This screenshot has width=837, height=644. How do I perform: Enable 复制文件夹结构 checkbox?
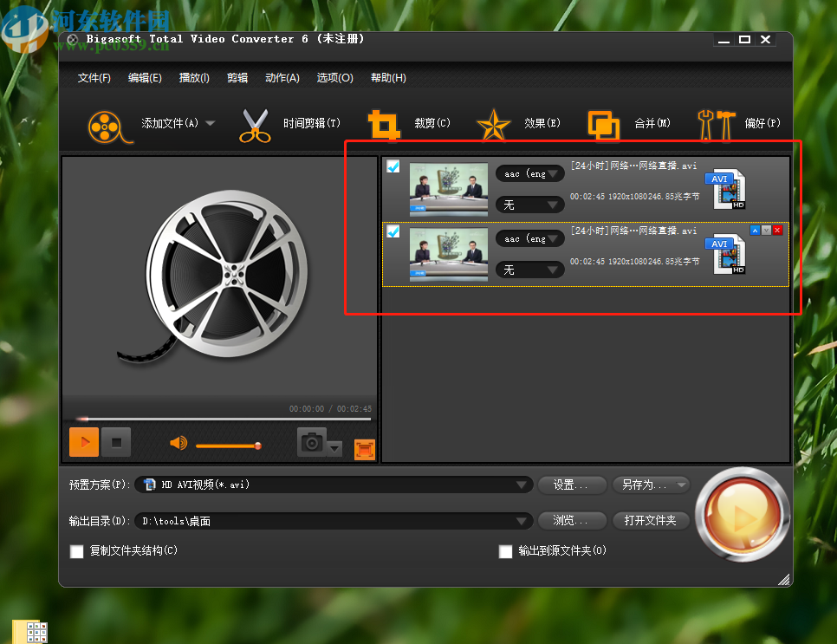click(77, 551)
